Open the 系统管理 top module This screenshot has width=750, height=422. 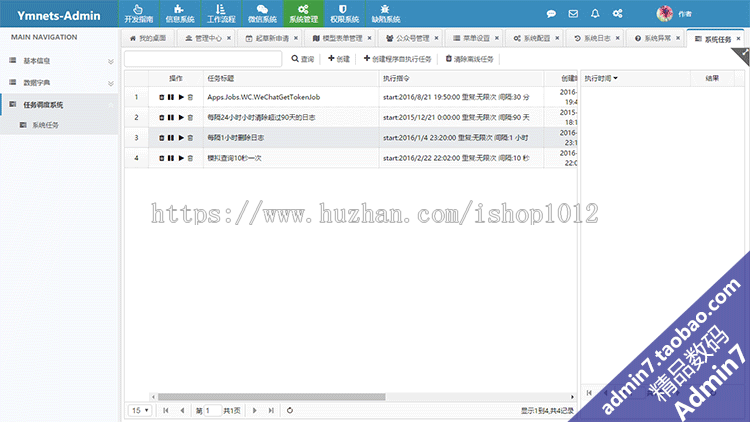303,13
